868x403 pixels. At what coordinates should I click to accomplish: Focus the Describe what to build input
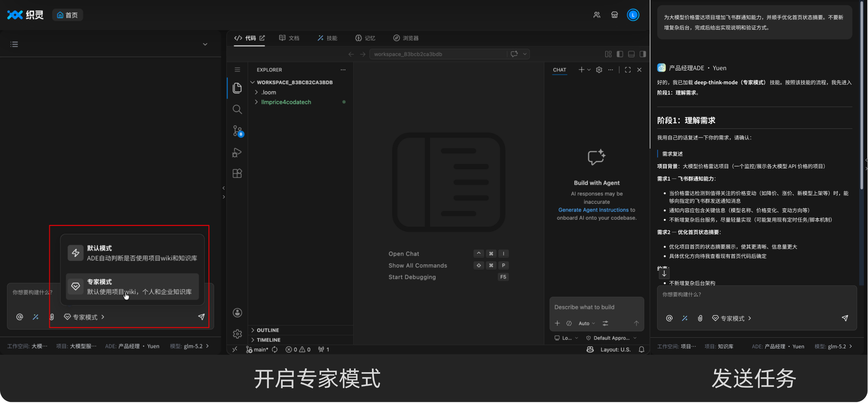point(596,307)
